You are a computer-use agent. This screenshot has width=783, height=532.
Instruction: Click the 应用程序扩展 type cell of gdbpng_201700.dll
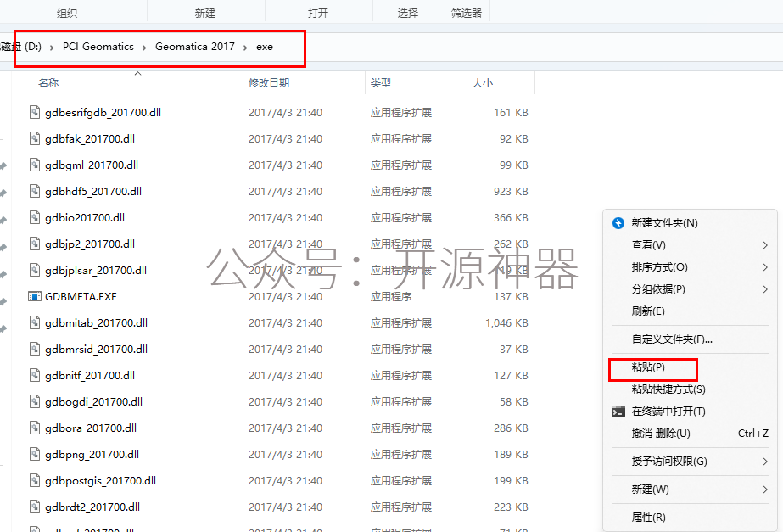pos(401,455)
